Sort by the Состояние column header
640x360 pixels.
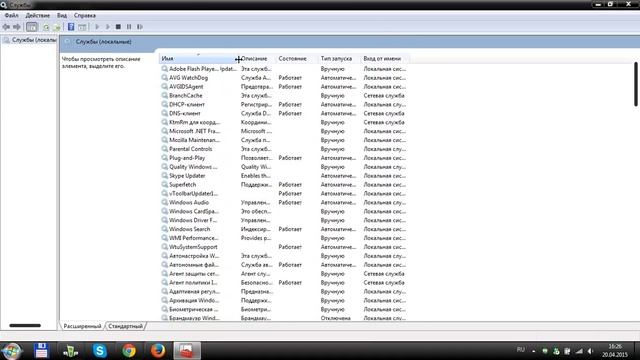coord(297,59)
